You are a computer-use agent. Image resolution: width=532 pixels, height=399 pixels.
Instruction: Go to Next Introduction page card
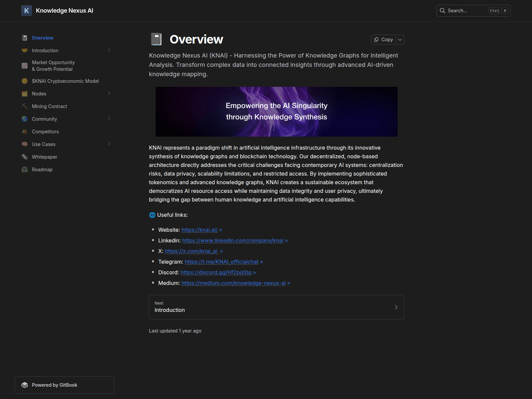(x=277, y=307)
